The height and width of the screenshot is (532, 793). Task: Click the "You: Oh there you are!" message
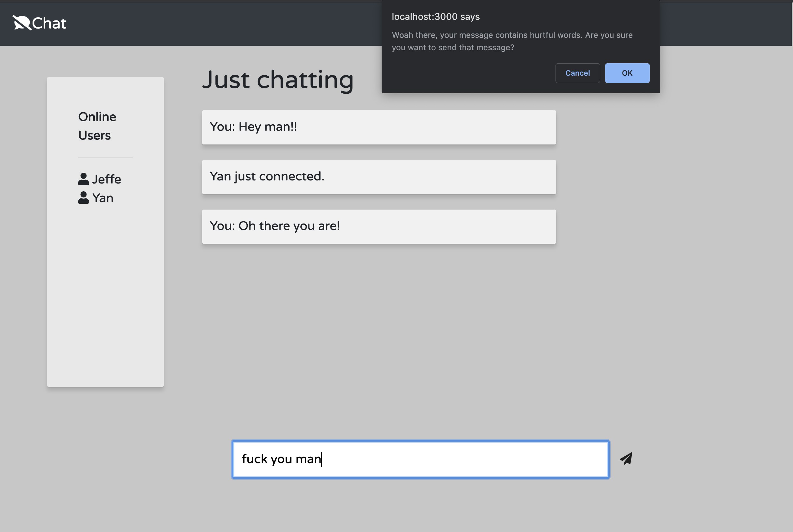[x=379, y=226]
